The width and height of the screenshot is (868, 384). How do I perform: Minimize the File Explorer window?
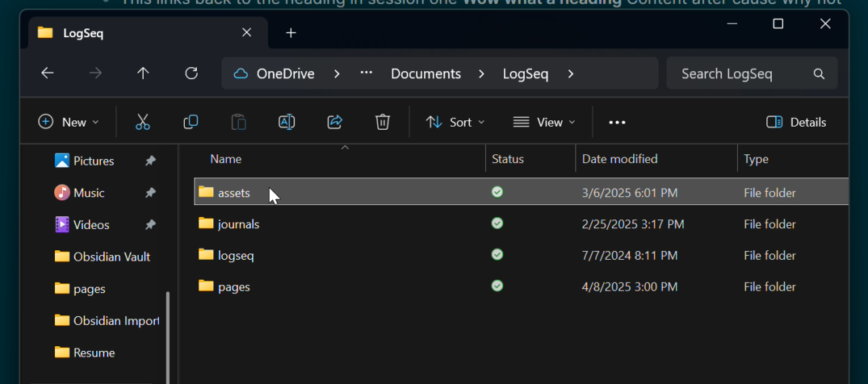pyautogui.click(x=732, y=23)
